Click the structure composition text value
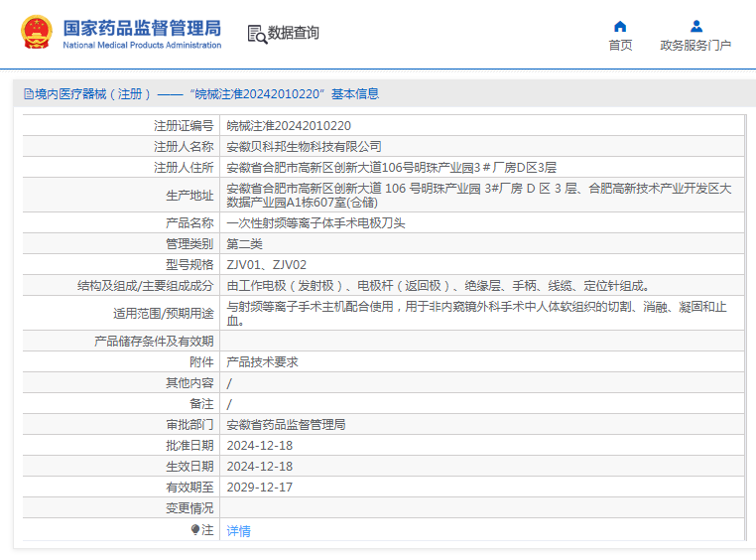The height and width of the screenshot is (560, 756). [439, 286]
